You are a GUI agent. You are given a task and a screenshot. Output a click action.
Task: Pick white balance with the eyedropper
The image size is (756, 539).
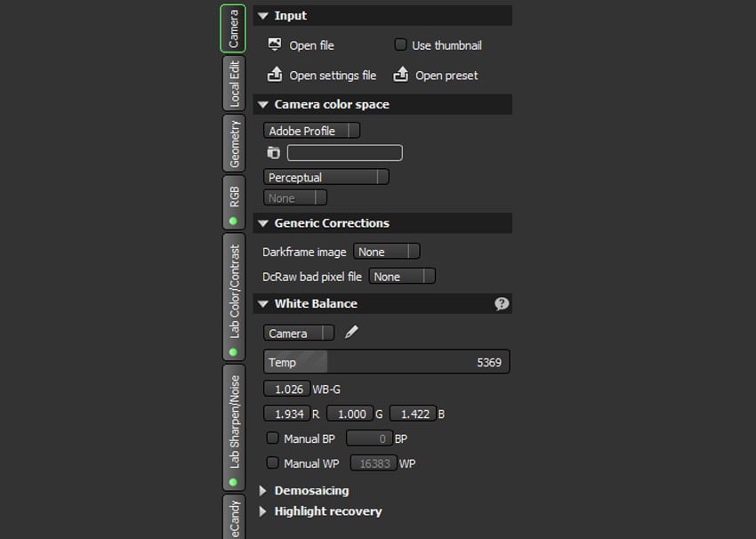(351, 332)
